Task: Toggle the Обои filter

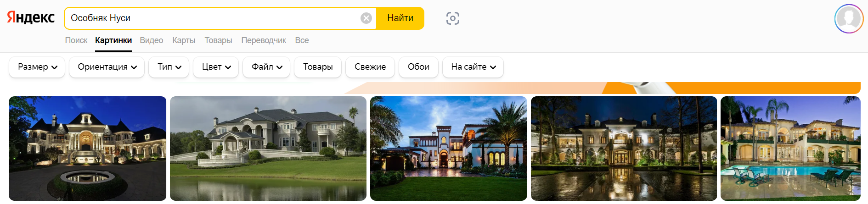Action: 418,67
